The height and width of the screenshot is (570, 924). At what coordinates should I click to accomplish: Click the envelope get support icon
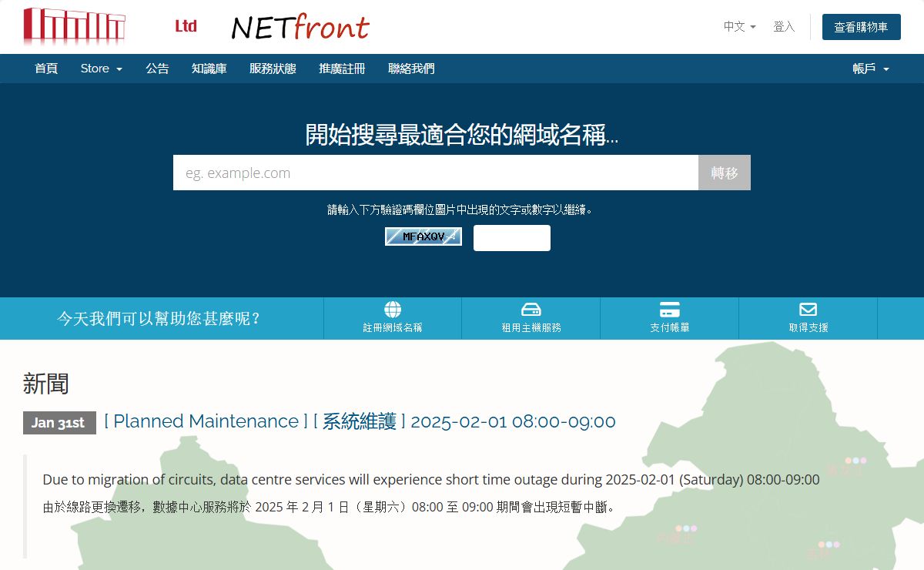[x=808, y=310]
